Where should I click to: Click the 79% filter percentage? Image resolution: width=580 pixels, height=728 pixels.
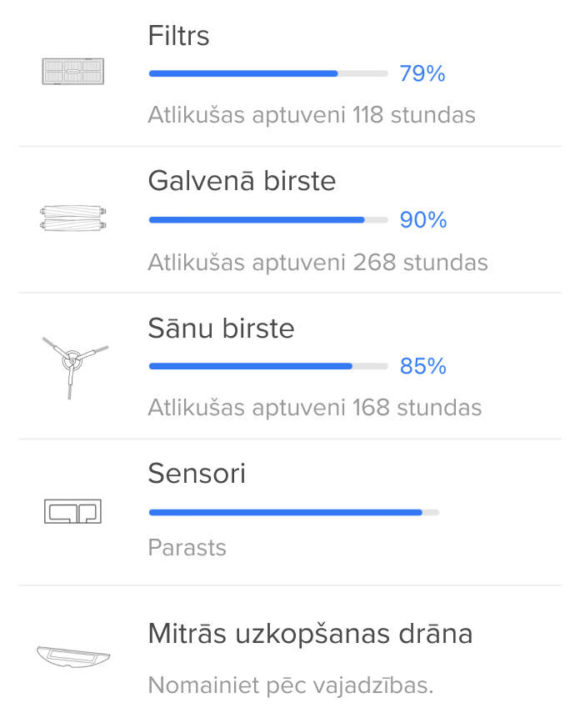click(422, 74)
